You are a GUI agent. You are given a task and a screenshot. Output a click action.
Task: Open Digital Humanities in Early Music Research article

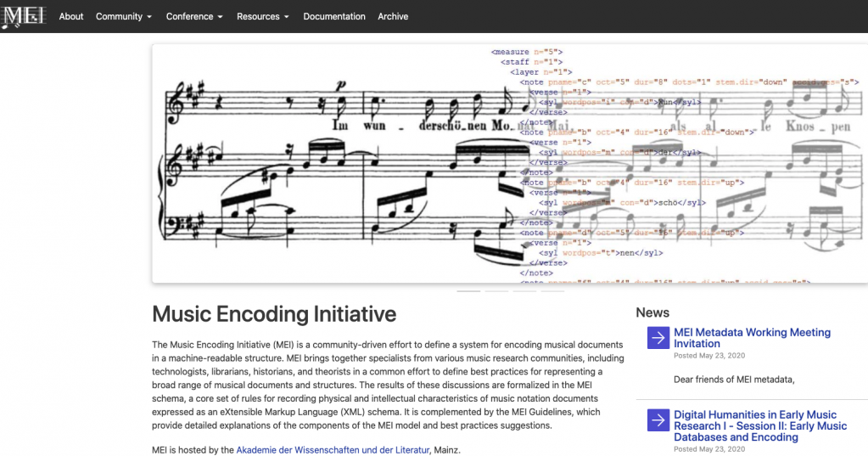[760, 425]
